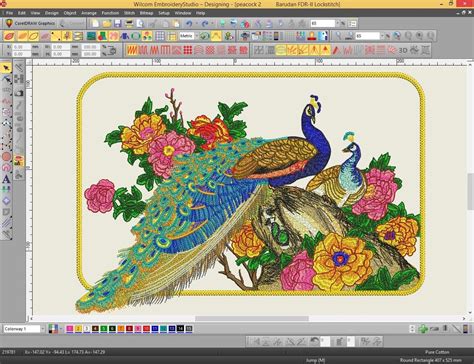Open the Redo history dropdown arrow
This screenshot has width=474, height=364.
(212, 24)
